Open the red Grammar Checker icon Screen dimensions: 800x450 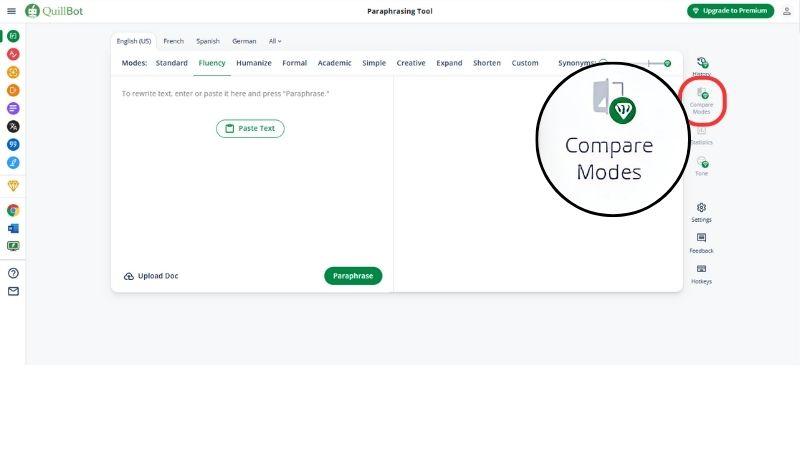pyautogui.click(x=13, y=54)
